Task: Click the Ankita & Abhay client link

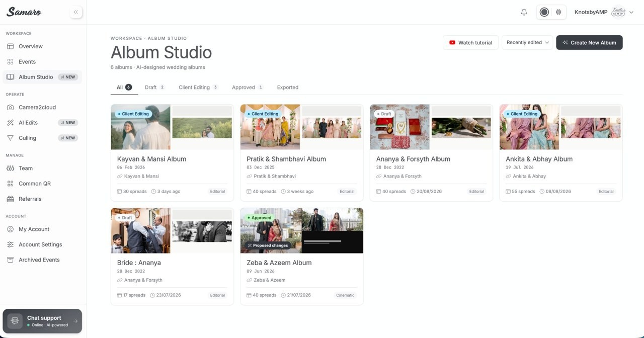Action: (526, 176)
